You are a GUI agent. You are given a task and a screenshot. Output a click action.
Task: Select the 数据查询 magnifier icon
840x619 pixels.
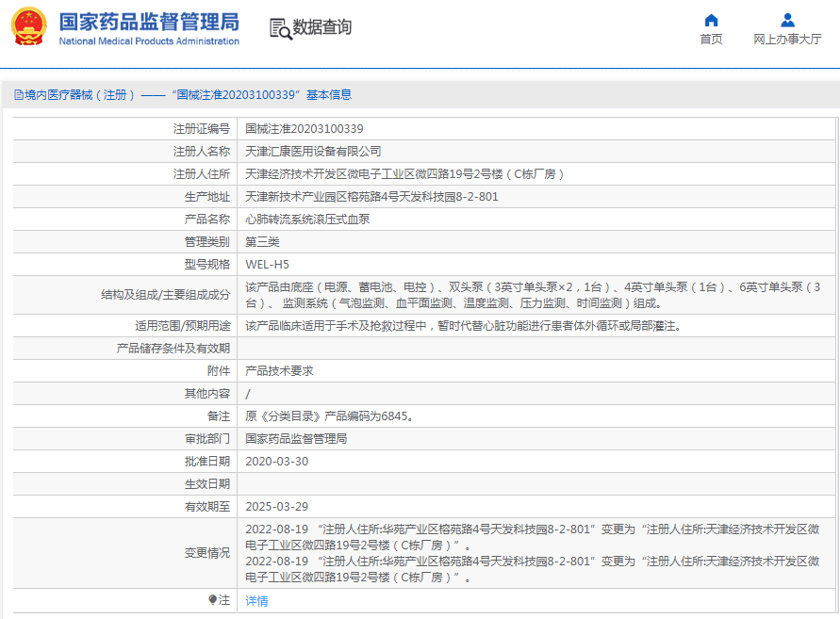(278, 28)
